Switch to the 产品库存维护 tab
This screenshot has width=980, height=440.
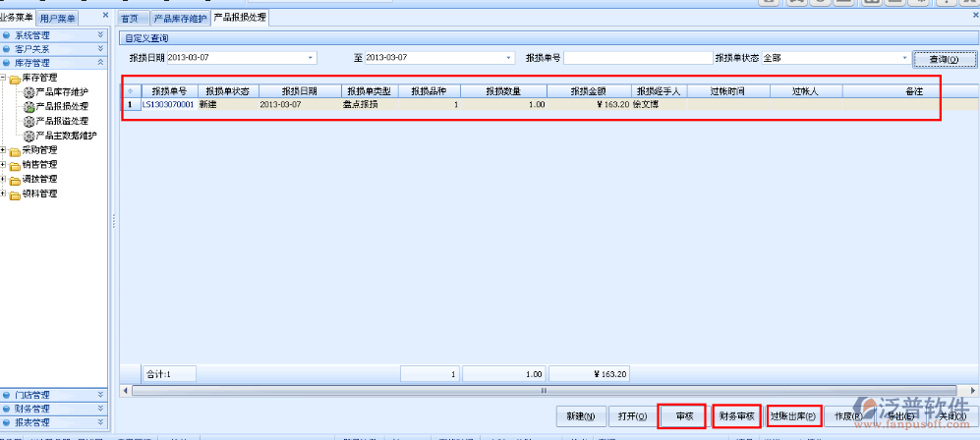tap(180, 18)
